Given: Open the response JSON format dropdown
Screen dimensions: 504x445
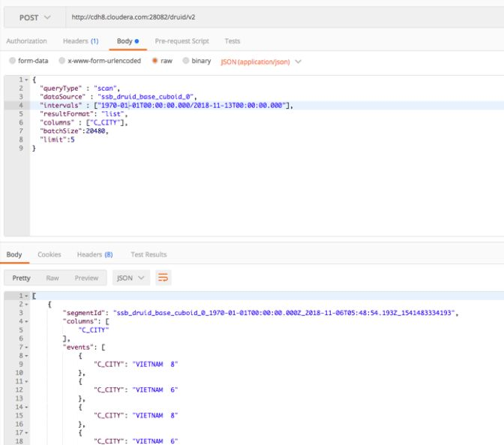Looking at the screenshot, I should 130,278.
